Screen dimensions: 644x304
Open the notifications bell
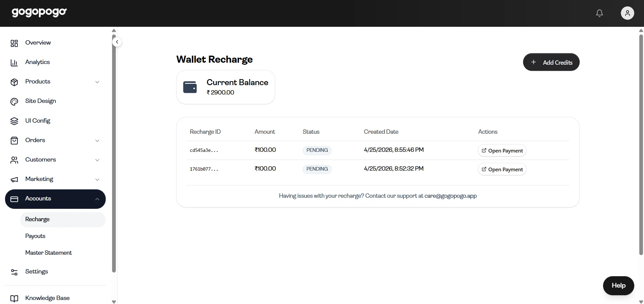(599, 13)
